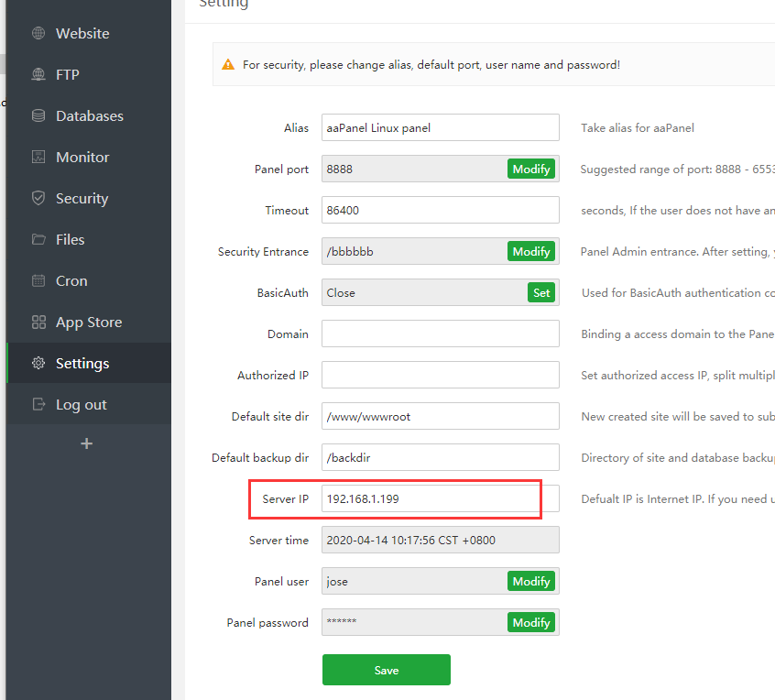Click the Databases stack icon
This screenshot has width=775, height=700.
(38, 116)
